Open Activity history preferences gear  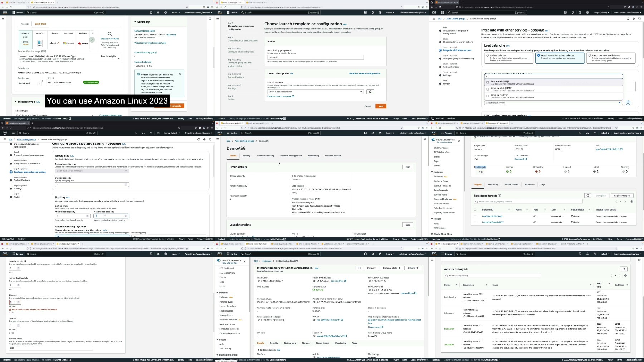click(x=625, y=276)
